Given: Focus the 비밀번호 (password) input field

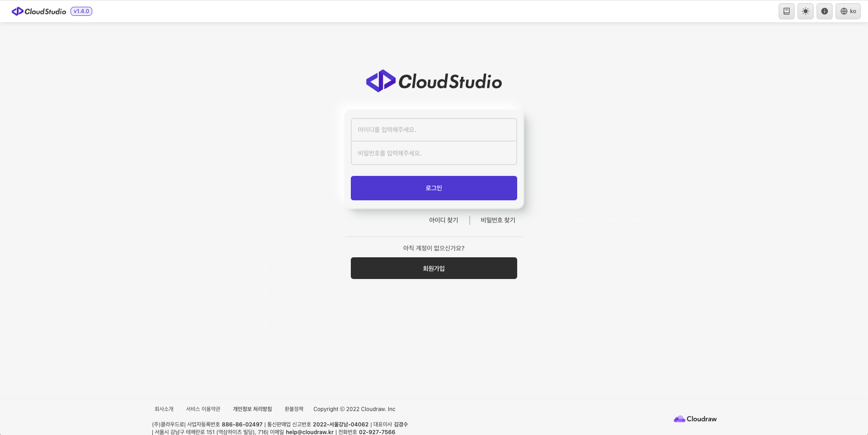Looking at the screenshot, I should tap(434, 153).
